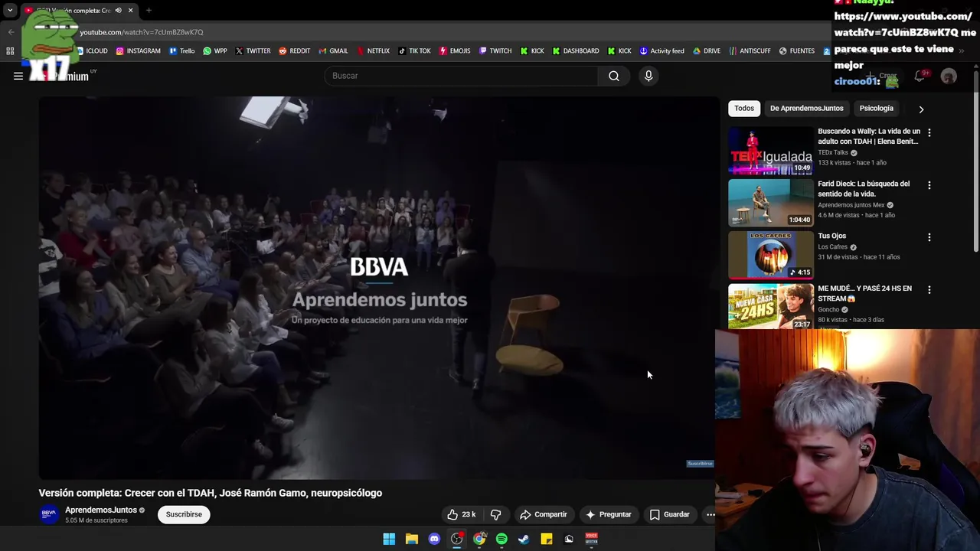
Task: Open the DASHBOARD bookmark
Action: (x=575, y=51)
